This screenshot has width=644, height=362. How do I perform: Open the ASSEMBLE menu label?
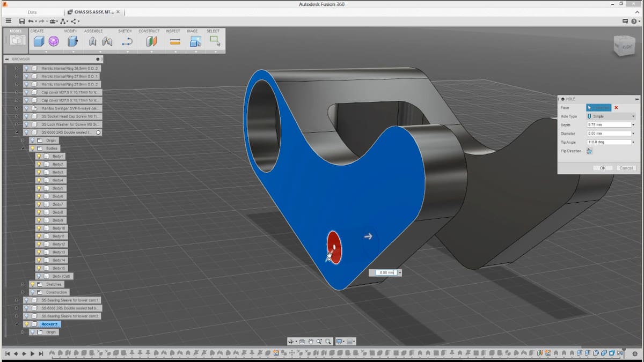click(93, 31)
